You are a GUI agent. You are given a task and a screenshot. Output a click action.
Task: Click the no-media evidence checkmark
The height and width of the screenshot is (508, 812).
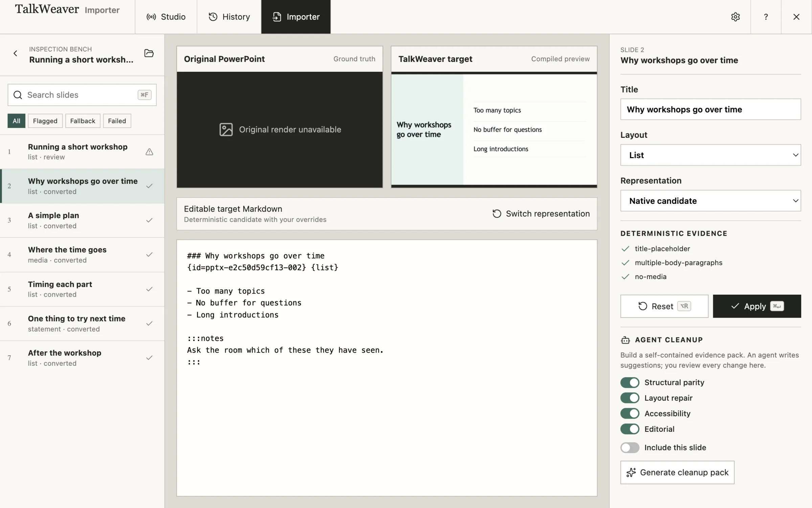point(625,276)
